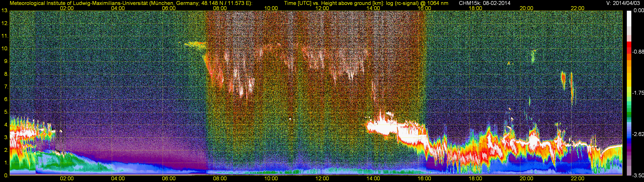Viewport: 644px width, 182px height.
Task: Click the 9. height axis label
Action: (x=6, y=61)
